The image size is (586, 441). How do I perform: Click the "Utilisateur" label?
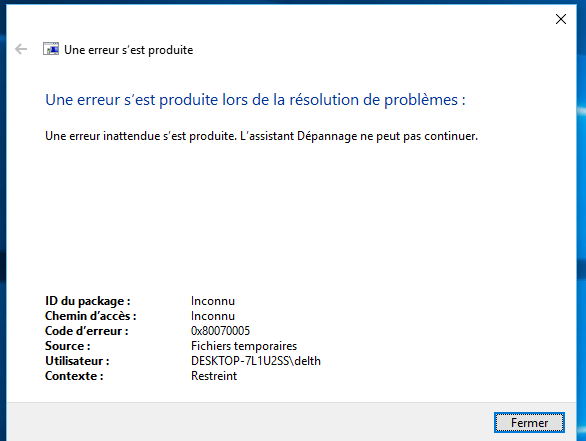tap(77, 361)
